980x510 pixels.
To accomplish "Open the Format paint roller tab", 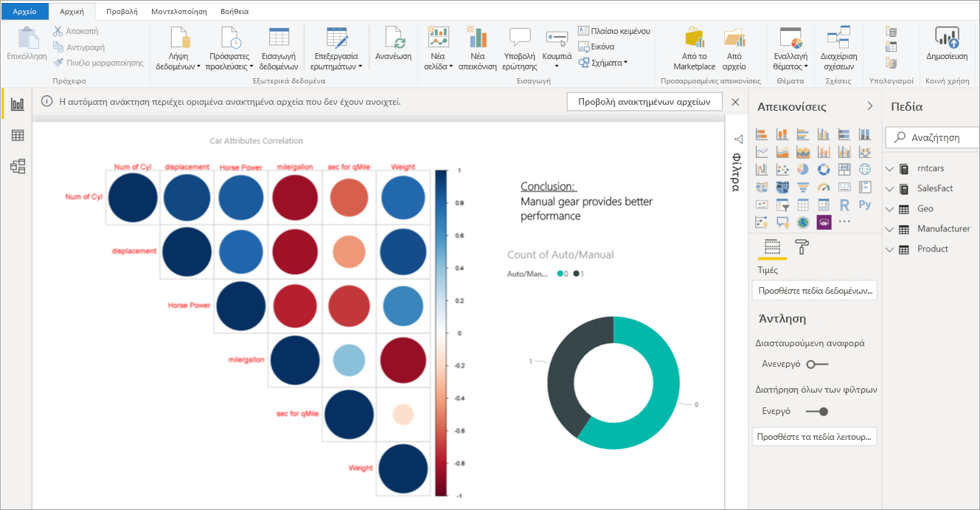I will [802, 247].
